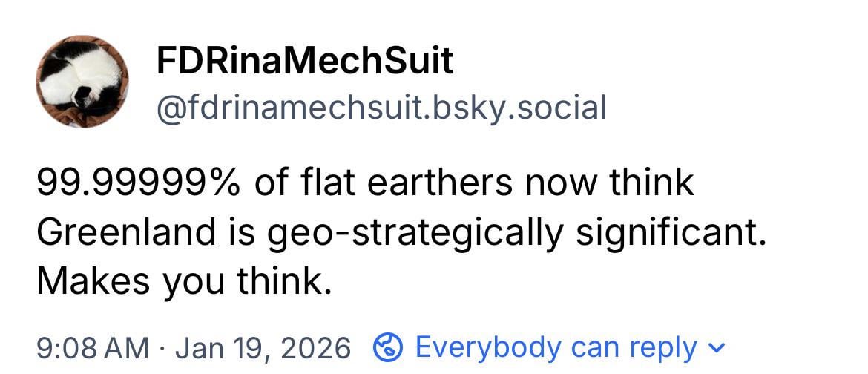Image resolution: width=868 pixels, height=374 pixels.
Task: Open the FDRinaMechSuit display name
Action: [304, 59]
